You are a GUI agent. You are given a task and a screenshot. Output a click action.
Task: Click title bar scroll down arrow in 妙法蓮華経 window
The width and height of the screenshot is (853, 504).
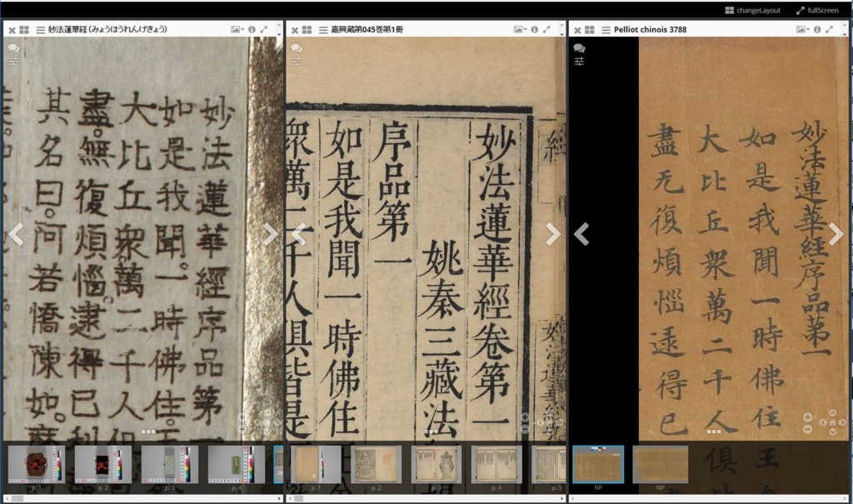(x=280, y=34)
